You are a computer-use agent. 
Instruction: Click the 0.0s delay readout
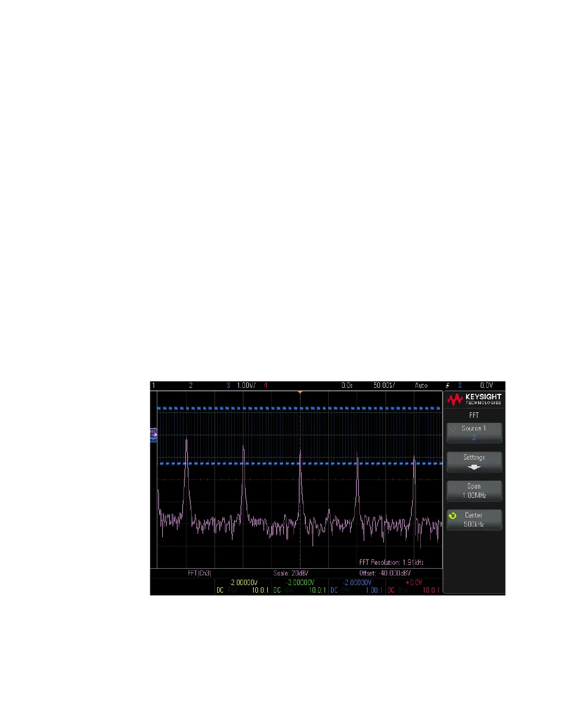(x=347, y=386)
